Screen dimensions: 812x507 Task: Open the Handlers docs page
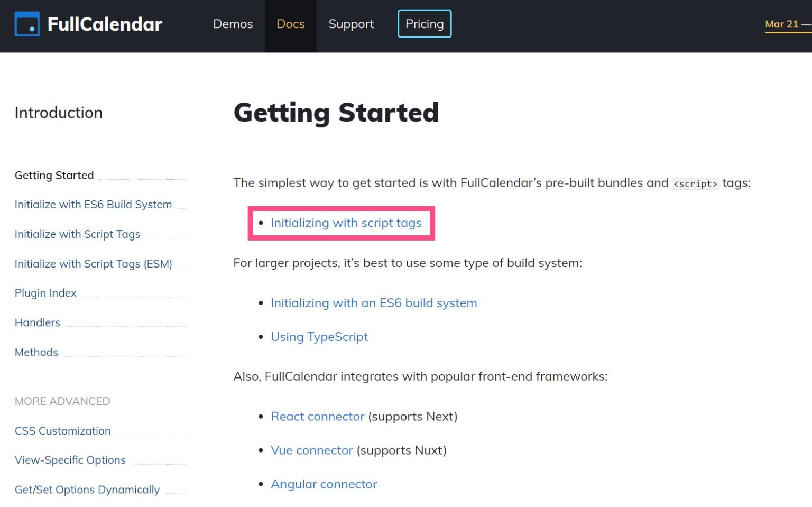[x=37, y=322]
